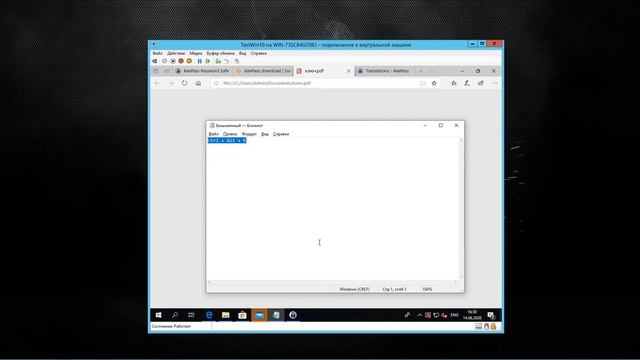This screenshot has width=640, height=360.
Task: Open the Windows Start menu in VM
Action: coord(158,315)
